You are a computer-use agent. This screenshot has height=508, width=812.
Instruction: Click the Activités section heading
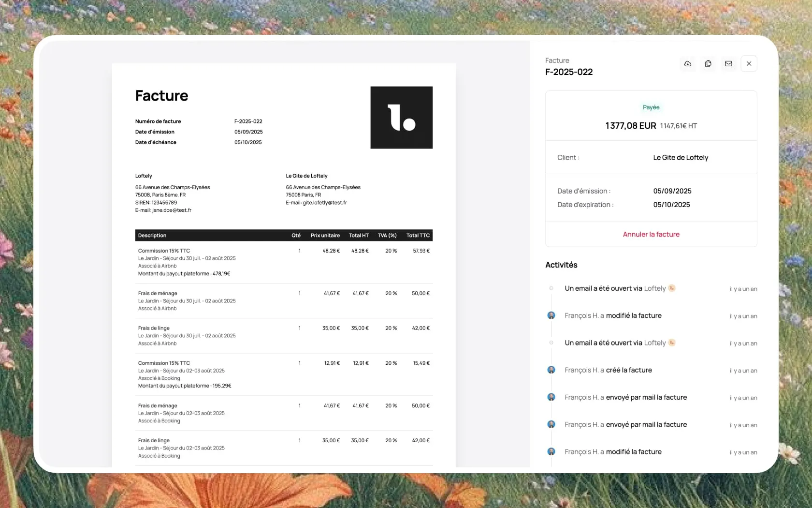[561, 265]
